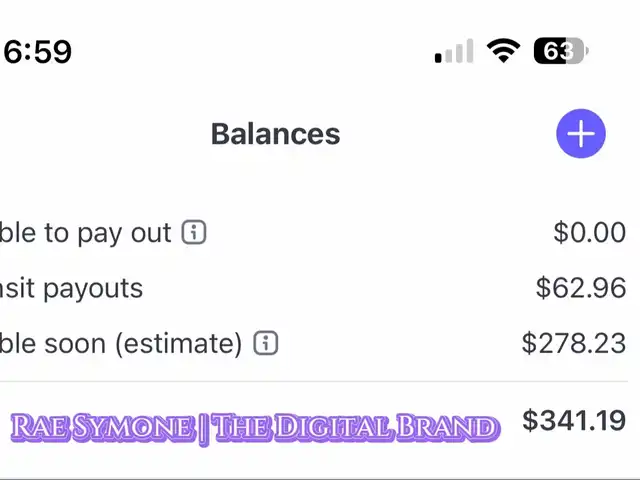This screenshot has height=480, width=640.
Task: Open info icon beside pay out
Action: 194,232
